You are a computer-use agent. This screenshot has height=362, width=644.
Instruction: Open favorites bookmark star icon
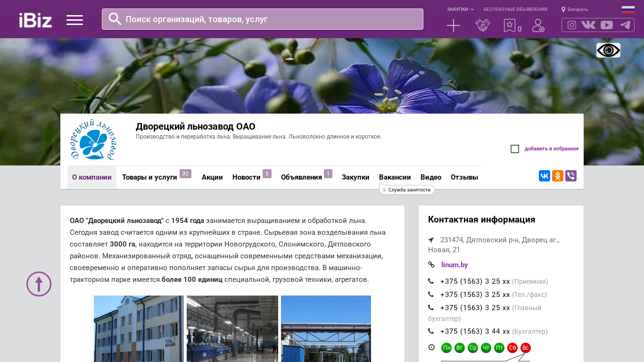509,25
